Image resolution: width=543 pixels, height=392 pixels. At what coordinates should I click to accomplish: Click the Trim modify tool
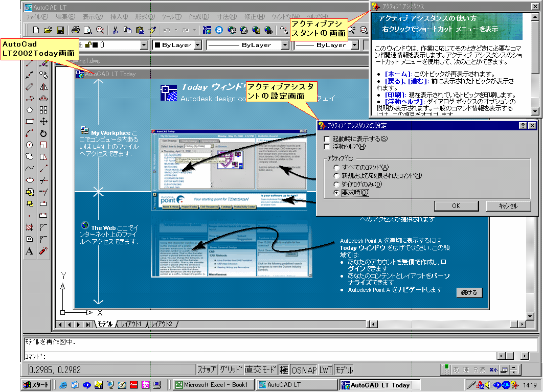(43, 180)
